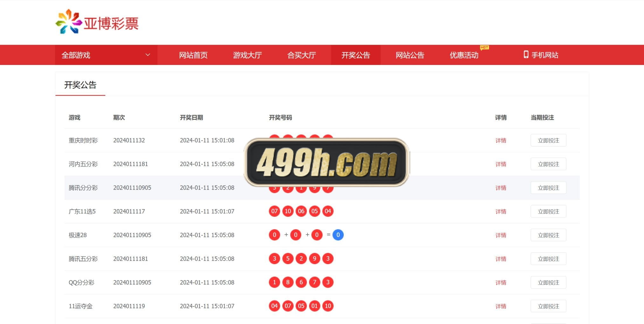Open the 网站首页 nav item

click(193, 55)
